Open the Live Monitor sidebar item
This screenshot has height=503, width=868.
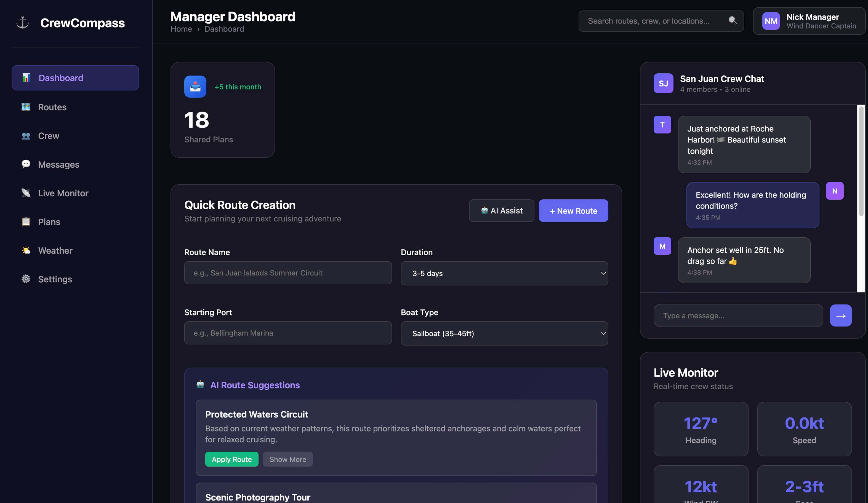(63, 193)
